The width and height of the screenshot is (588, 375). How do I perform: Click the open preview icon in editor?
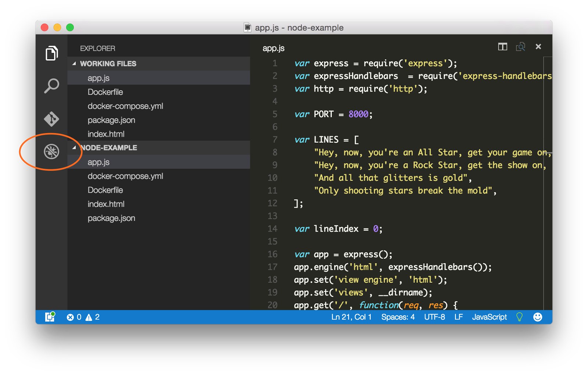pyautogui.click(x=520, y=47)
